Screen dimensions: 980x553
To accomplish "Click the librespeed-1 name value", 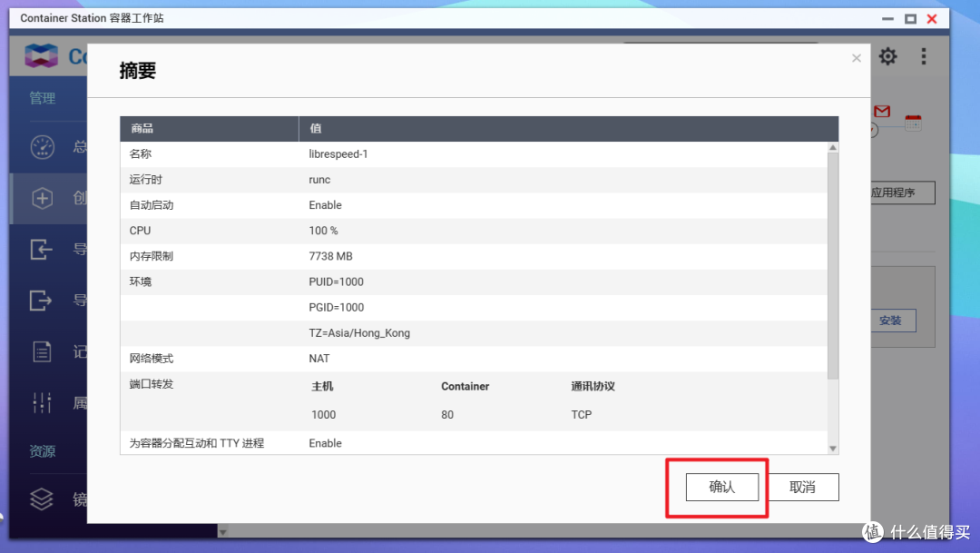I will click(338, 153).
